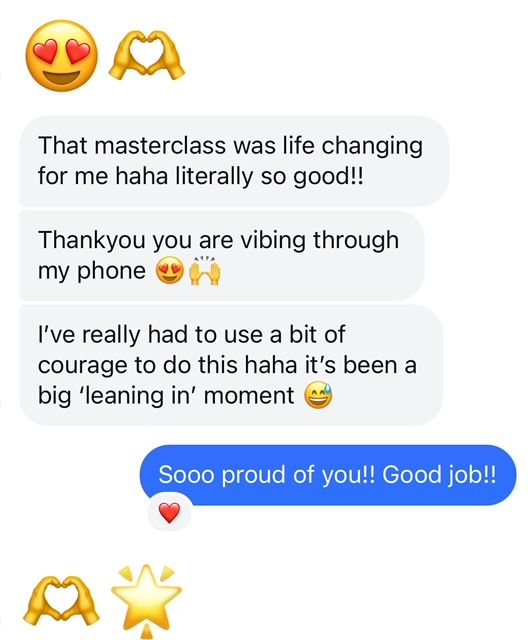Tap the raised hands emoji in message
Screen dimensions: 528x640
tap(205, 271)
